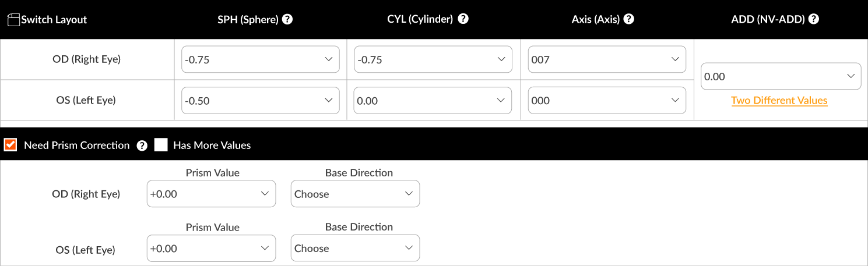Screen dimensions: 868x266
Task: Open the ADD value dropdown
Action: coord(781,76)
